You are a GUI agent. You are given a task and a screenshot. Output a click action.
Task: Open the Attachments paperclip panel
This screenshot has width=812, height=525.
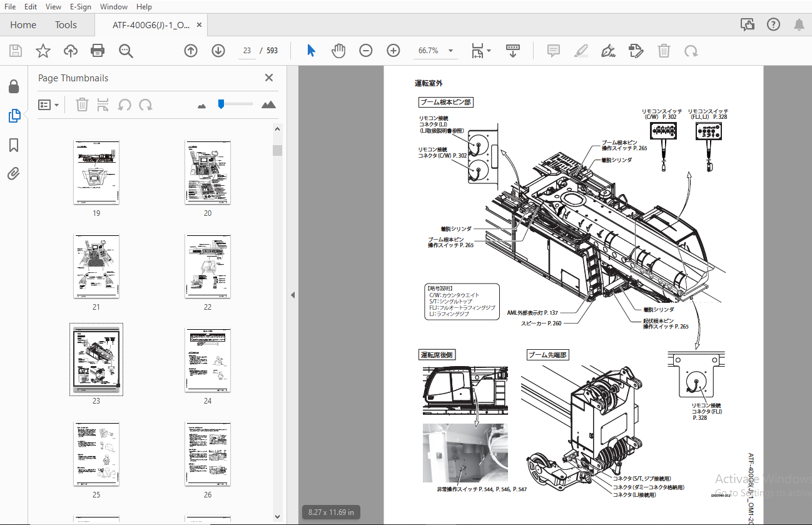pyautogui.click(x=14, y=174)
